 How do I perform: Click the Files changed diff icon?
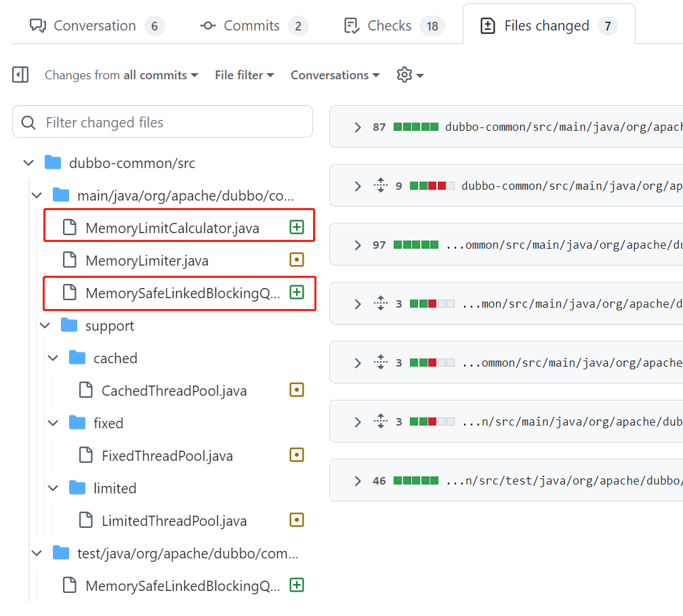[487, 26]
